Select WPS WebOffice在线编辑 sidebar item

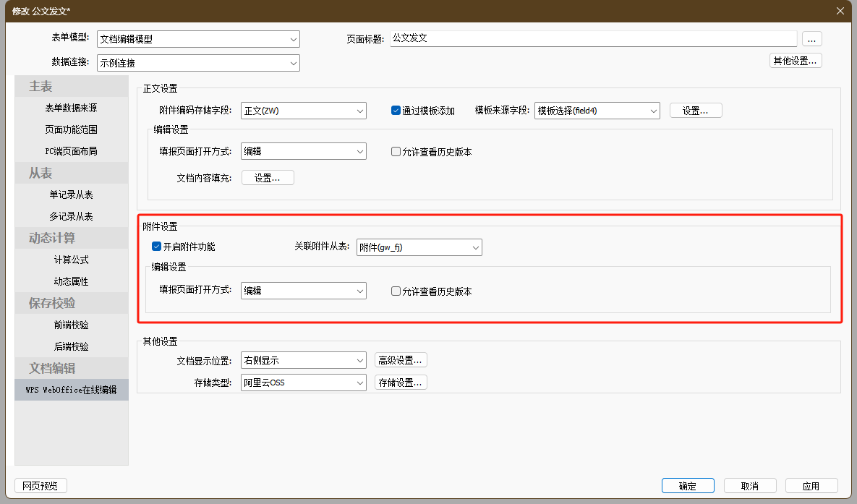71,390
